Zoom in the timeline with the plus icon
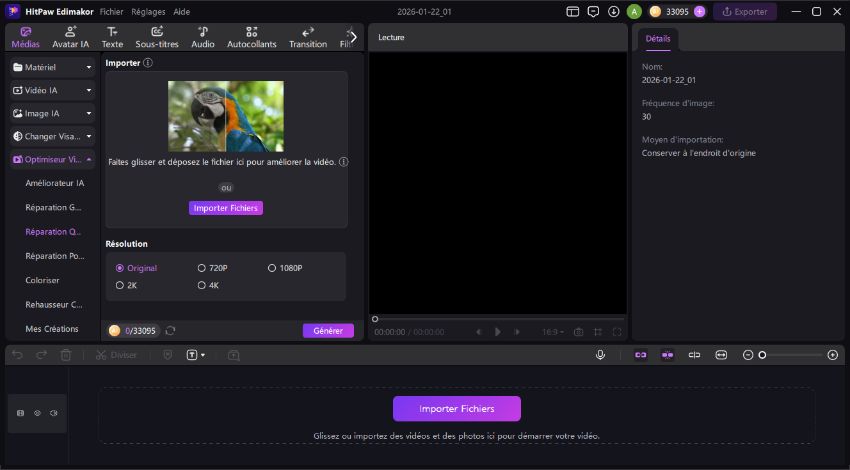The height and width of the screenshot is (470, 850). (833, 355)
